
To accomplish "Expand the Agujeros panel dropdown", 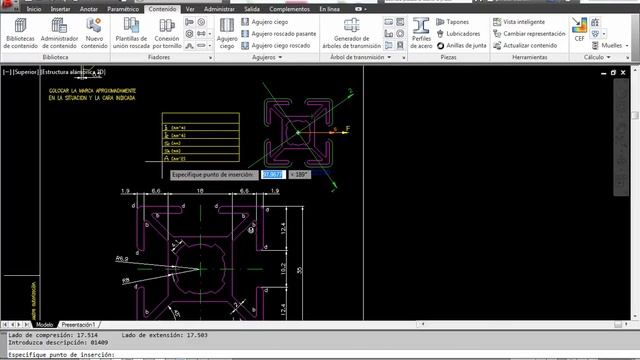I will click(280, 58).
